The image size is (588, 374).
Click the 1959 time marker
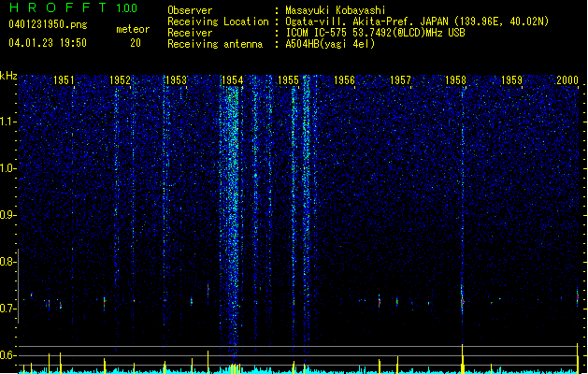point(512,80)
